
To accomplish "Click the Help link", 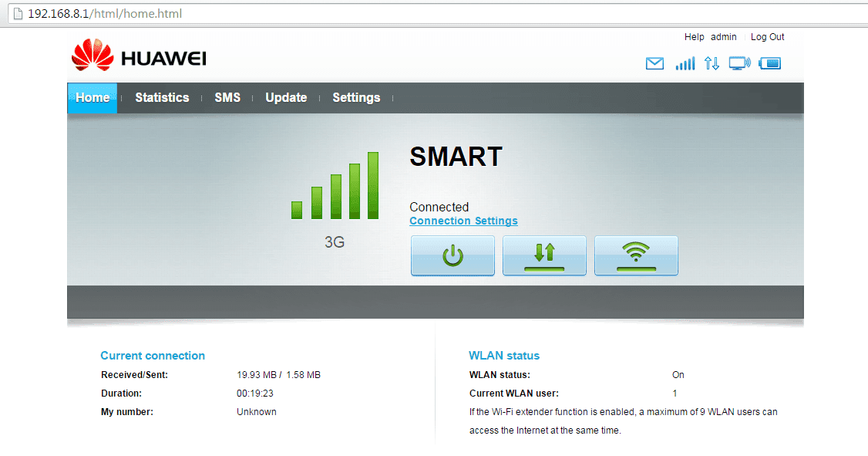I will tap(695, 37).
